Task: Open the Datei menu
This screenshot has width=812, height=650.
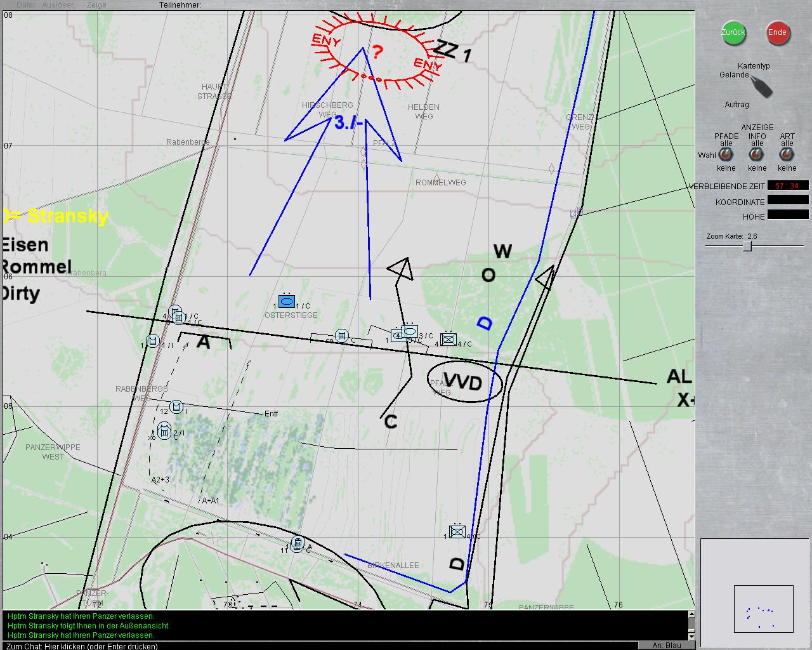Action: [25, 5]
